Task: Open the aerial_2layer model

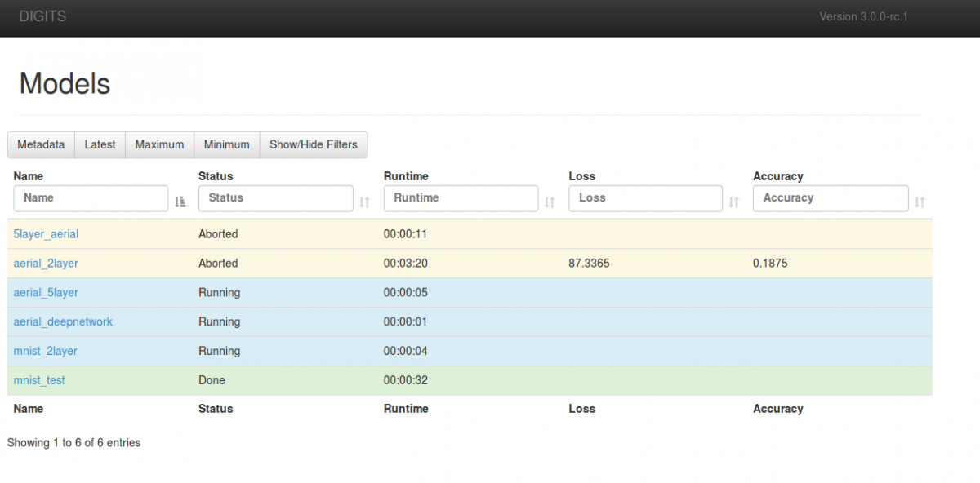Action: pyautogui.click(x=46, y=264)
